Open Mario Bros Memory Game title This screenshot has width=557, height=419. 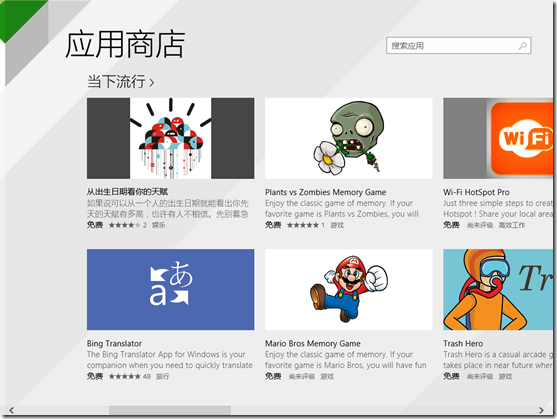(313, 343)
